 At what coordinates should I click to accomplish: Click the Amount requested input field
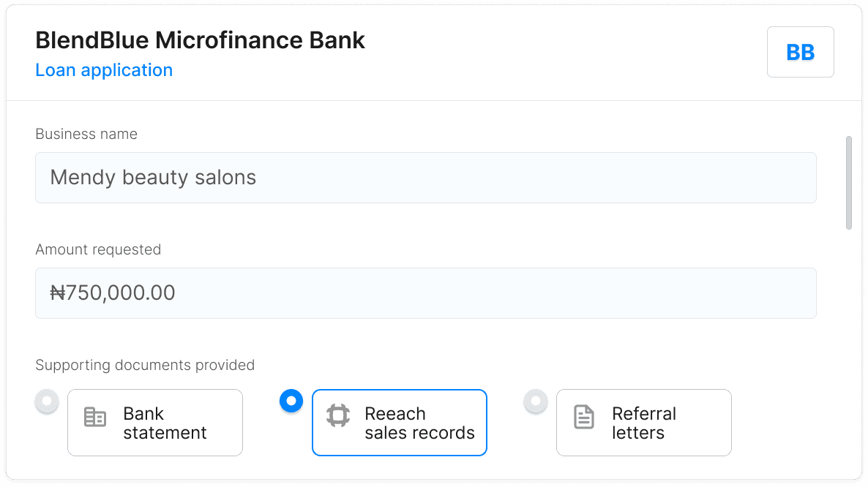tap(426, 292)
